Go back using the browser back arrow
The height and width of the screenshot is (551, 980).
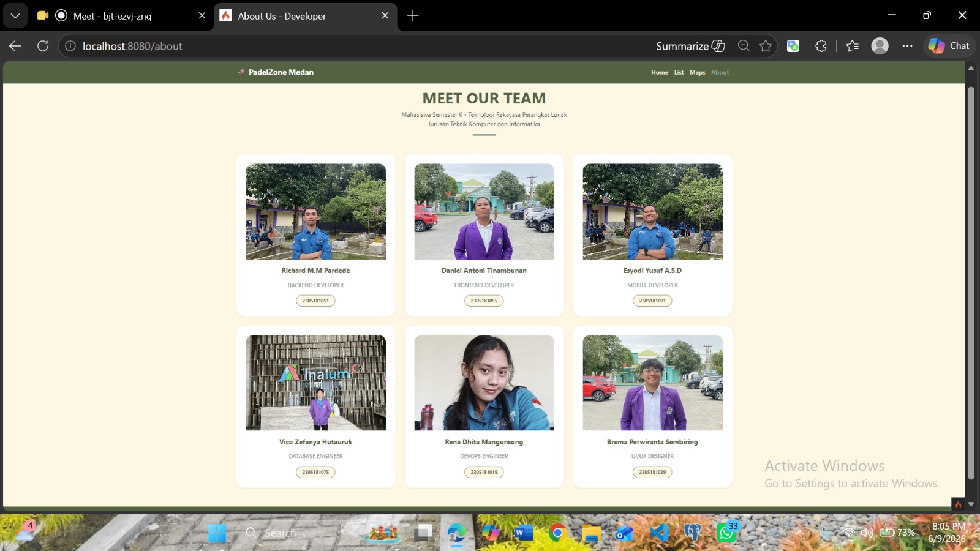15,46
